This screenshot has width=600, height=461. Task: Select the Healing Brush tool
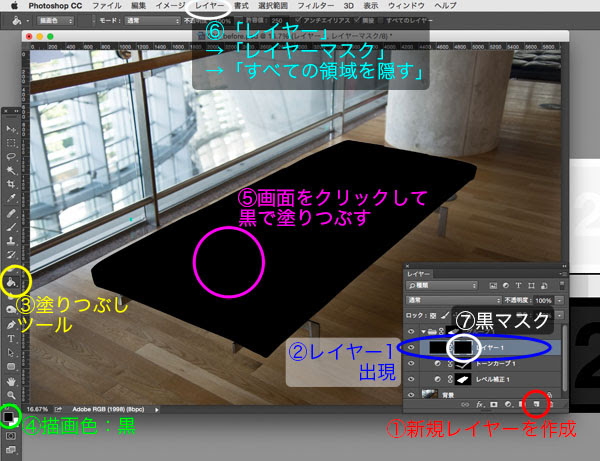(11, 213)
